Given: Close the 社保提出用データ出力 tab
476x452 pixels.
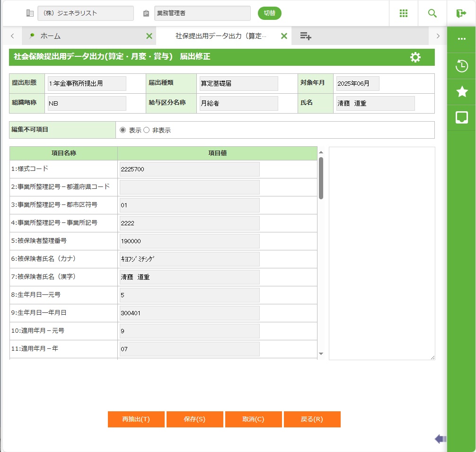Looking at the screenshot, I should [284, 36].
